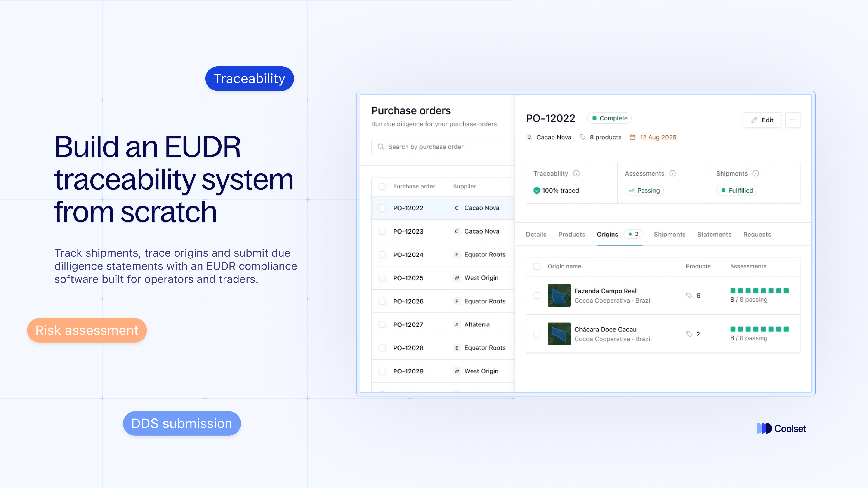The width and height of the screenshot is (868, 488).
Task: Check the Chácara Doce Cacau checkbox
Action: (x=537, y=334)
